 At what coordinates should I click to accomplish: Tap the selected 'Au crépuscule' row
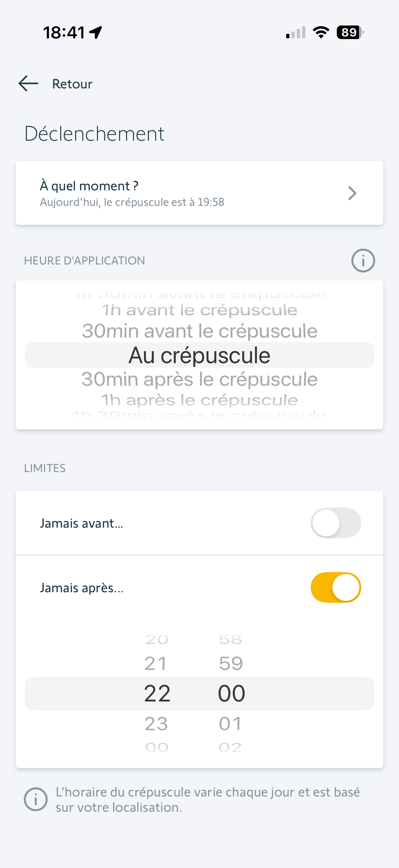coord(199,355)
